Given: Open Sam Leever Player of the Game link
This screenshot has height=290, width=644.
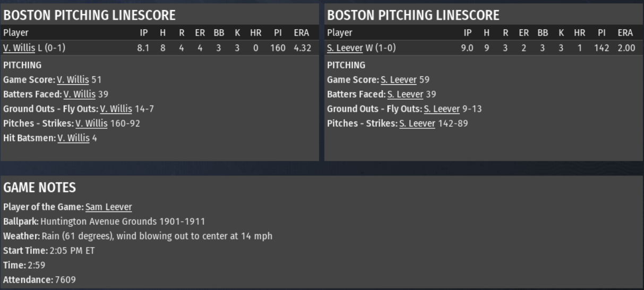Looking at the screenshot, I should click(108, 207).
